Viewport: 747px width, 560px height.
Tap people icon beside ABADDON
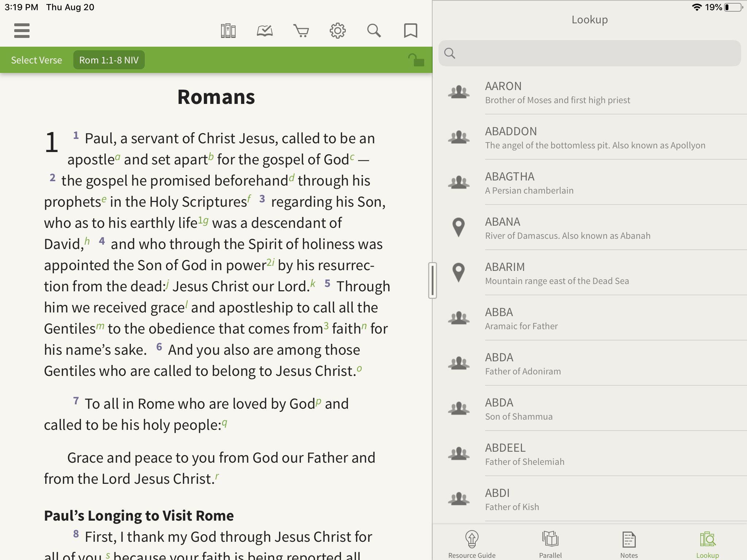pyautogui.click(x=459, y=137)
